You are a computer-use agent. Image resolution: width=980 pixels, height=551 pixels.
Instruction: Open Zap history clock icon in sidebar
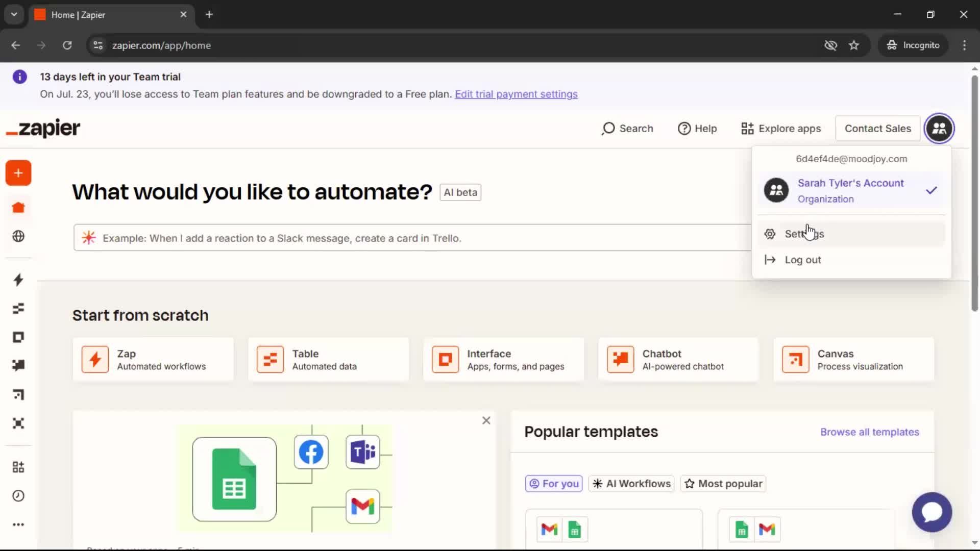18,496
